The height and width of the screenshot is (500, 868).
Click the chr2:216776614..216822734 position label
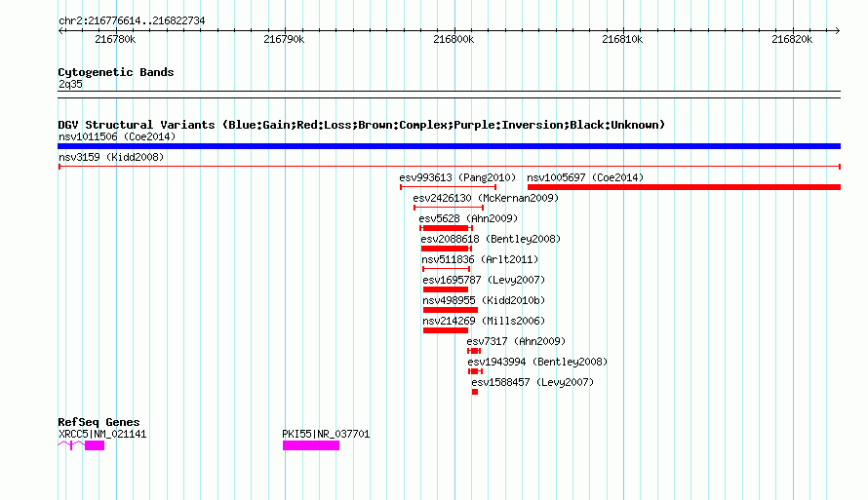click(x=132, y=21)
